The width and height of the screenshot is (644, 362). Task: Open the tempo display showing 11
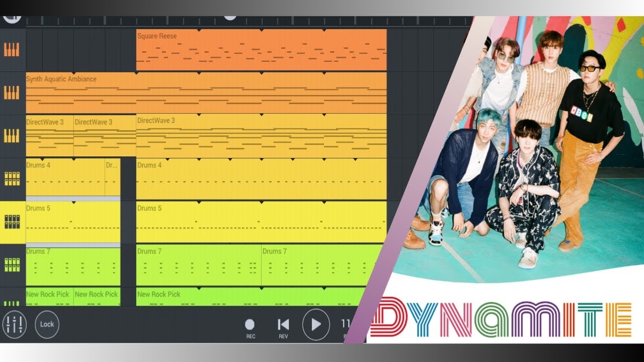point(346,324)
